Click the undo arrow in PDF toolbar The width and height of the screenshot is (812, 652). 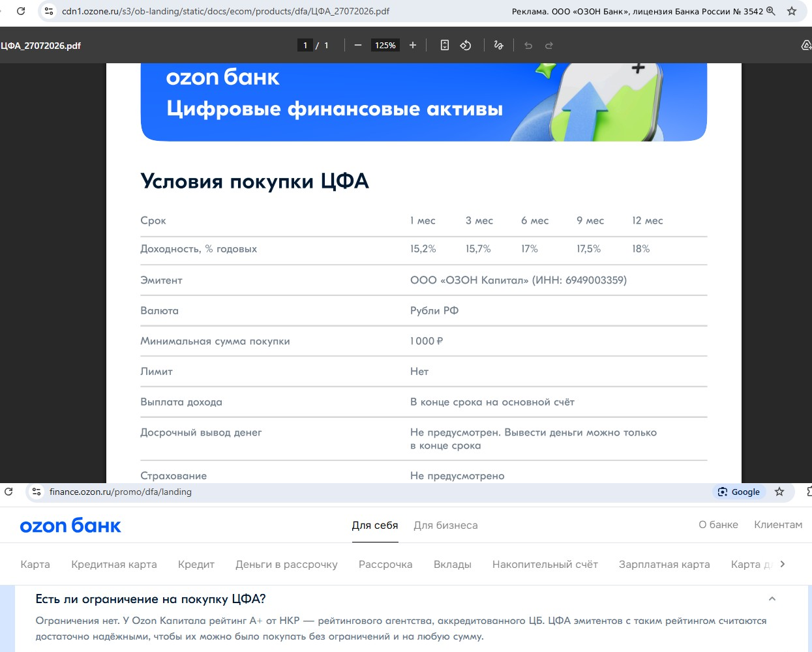point(528,45)
